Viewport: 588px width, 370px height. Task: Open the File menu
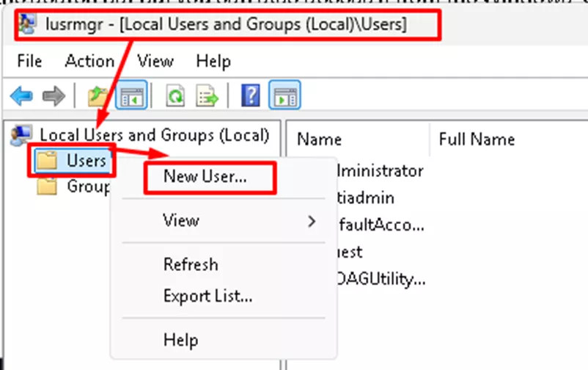29,61
